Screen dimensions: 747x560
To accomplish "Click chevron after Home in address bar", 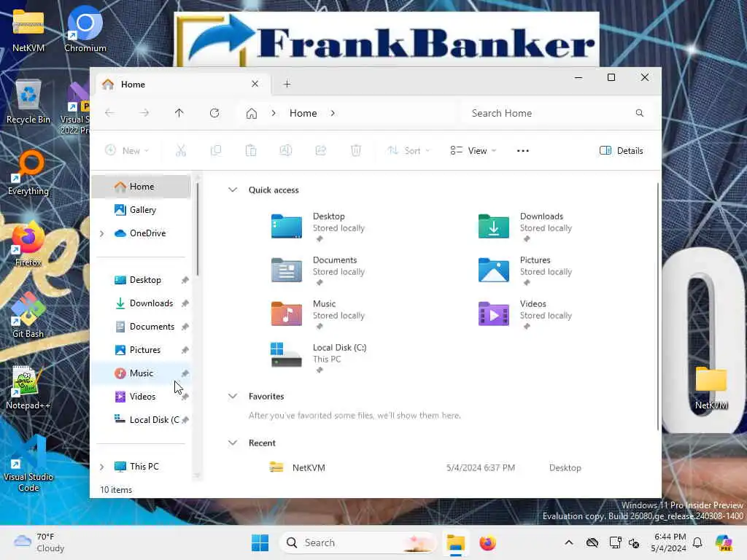I will 333,113.
